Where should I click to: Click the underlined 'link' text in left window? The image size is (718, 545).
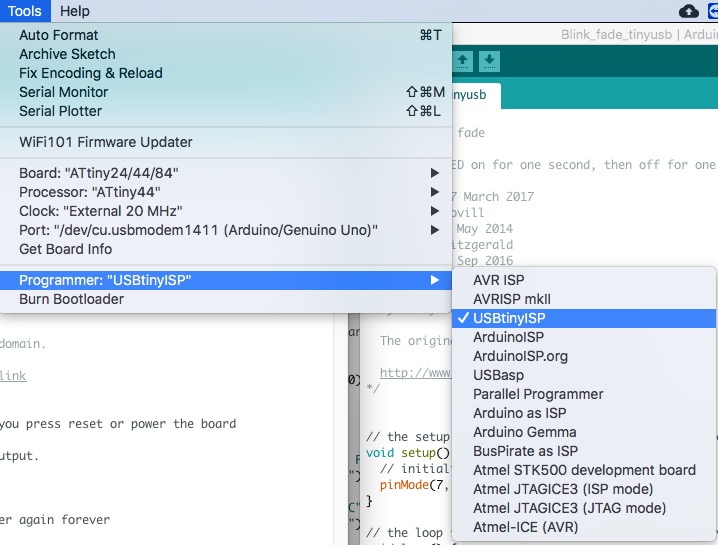click(x=13, y=376)
